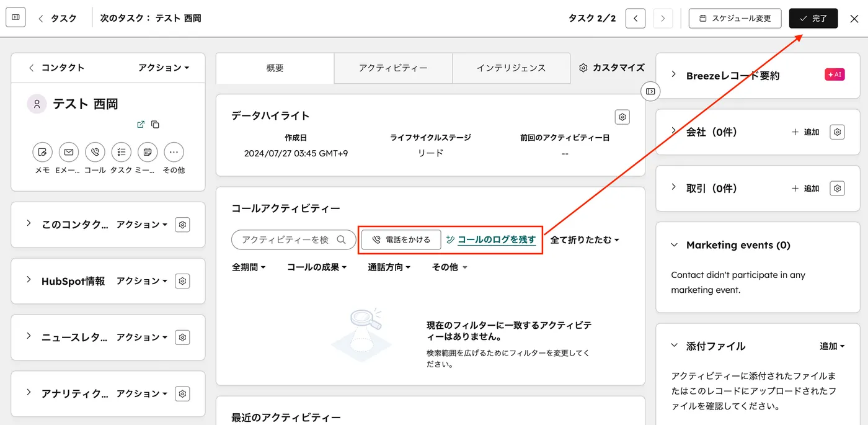Click the アクティビティーを検索 search field
868x425 pixels.
coord(287,239)
